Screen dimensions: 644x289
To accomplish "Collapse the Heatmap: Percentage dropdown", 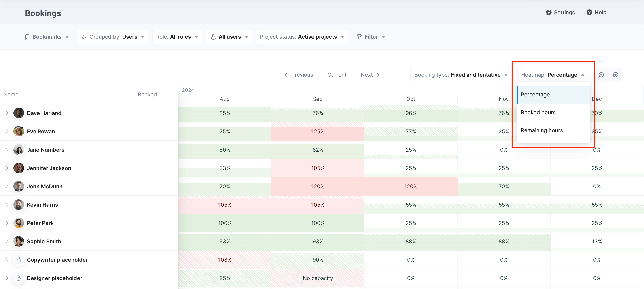I will pos(553,75).
